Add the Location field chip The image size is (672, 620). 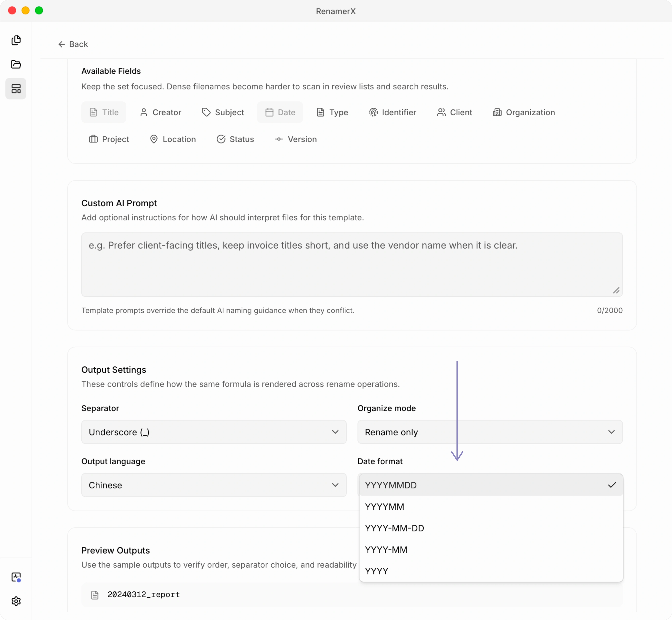coord(173,139)
